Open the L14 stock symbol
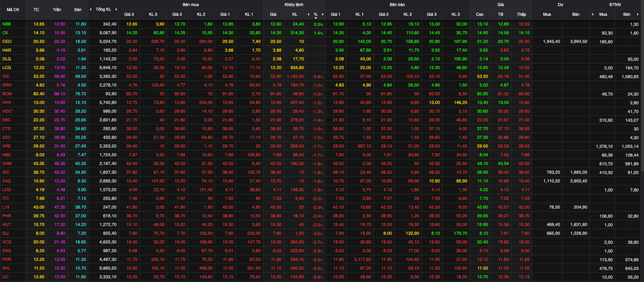 point(6,207)
